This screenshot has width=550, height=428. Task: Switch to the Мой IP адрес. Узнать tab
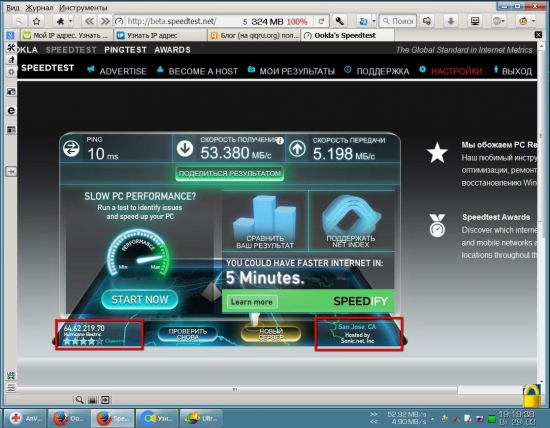67,35
